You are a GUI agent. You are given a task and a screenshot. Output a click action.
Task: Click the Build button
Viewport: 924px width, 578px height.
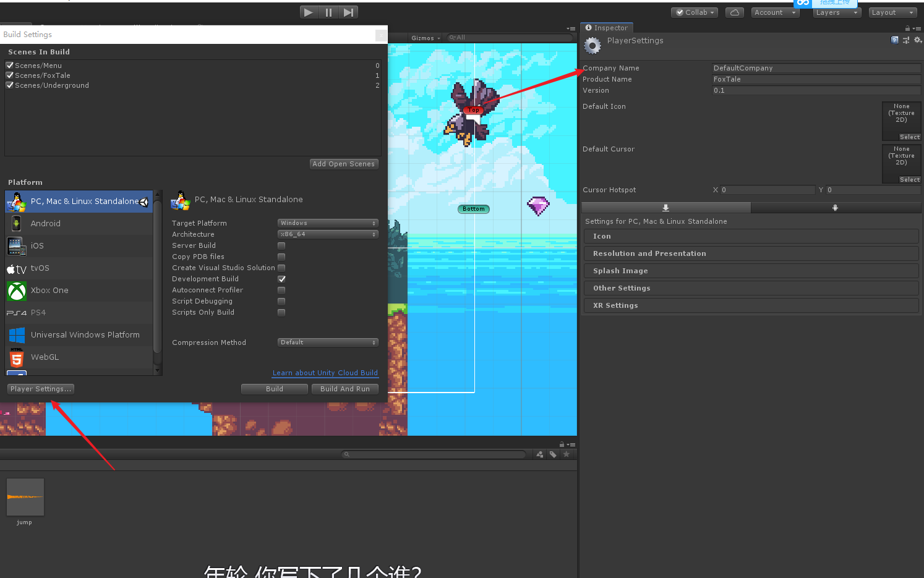(x=274, y=389)
